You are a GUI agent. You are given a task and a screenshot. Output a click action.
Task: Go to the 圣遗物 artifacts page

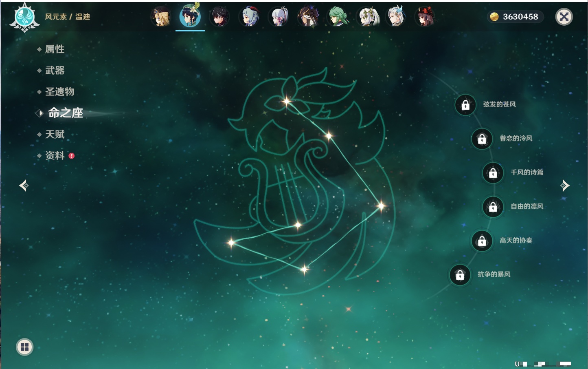[59, 92]
